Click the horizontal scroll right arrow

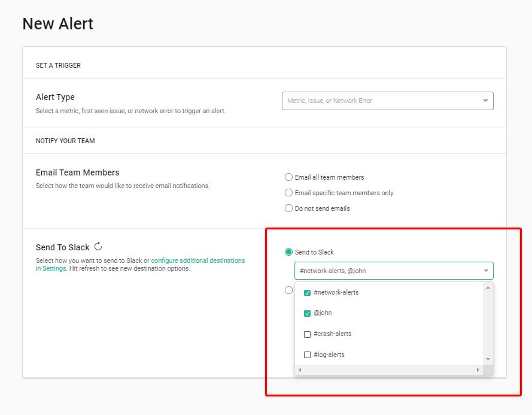coord(478,370)
